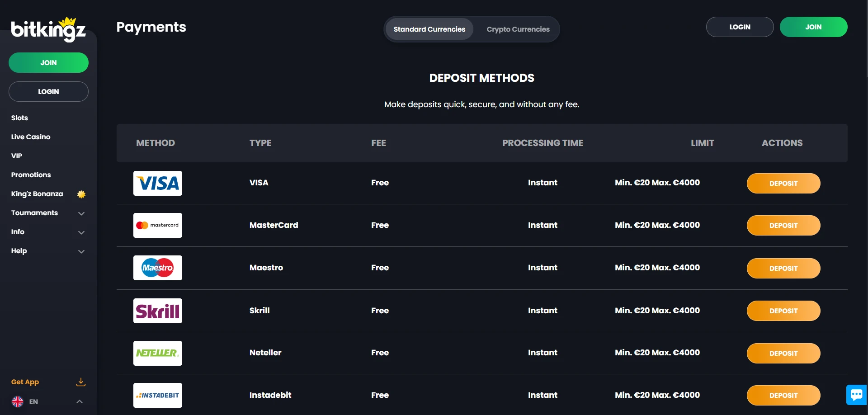Click the Get App link
Image resolution: width=868 pixels, height=415 pixels.
click(x=25, y=382)
